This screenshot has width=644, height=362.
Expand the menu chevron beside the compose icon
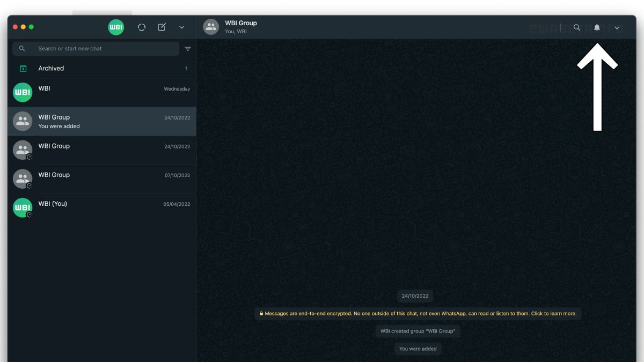point(181,27)
